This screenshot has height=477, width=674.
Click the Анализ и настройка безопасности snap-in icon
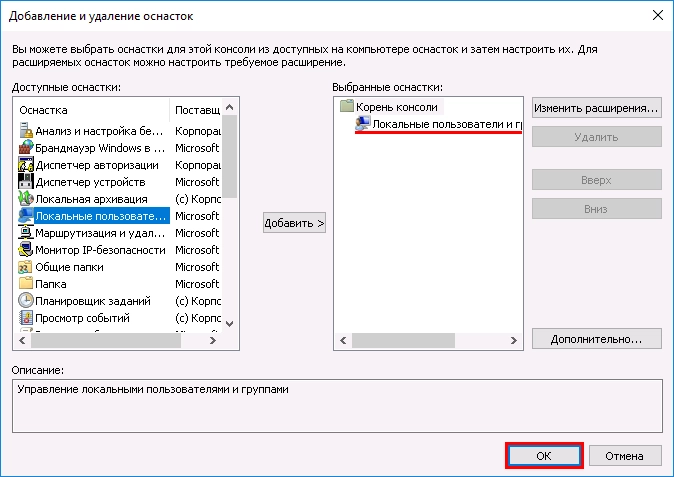[x=26, y=131]
